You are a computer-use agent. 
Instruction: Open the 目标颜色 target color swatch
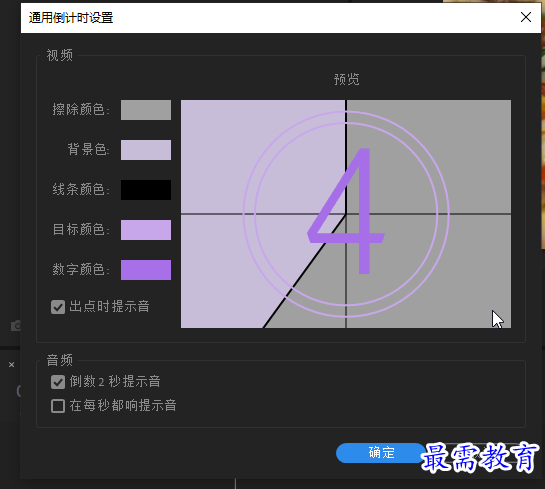pos(146,230)
